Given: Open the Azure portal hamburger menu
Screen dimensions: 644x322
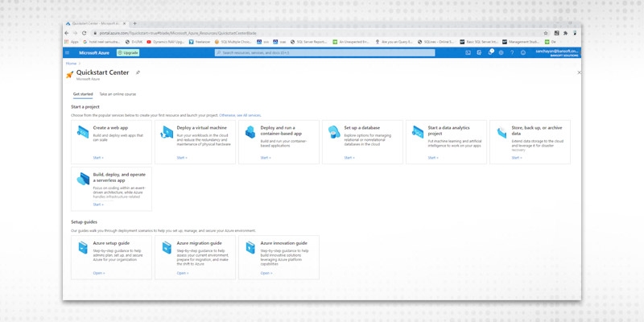Looking at the screenshot, I should click(68, 52).
